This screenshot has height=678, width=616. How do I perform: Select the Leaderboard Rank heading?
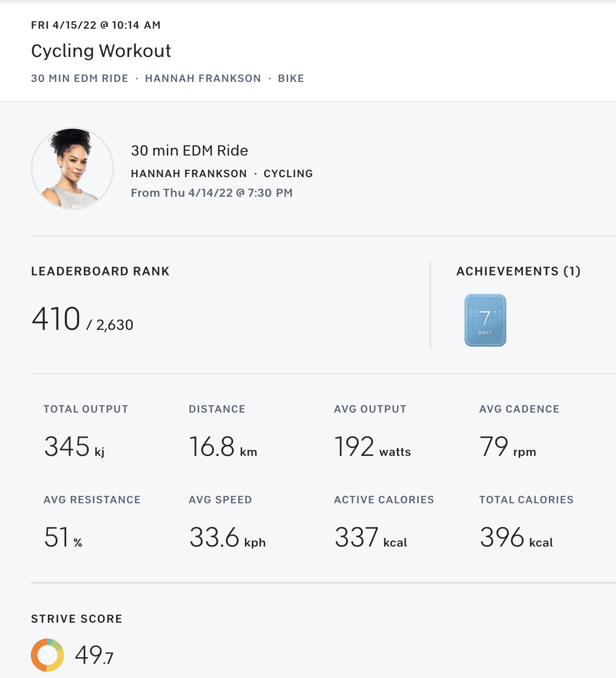[100, 271]
